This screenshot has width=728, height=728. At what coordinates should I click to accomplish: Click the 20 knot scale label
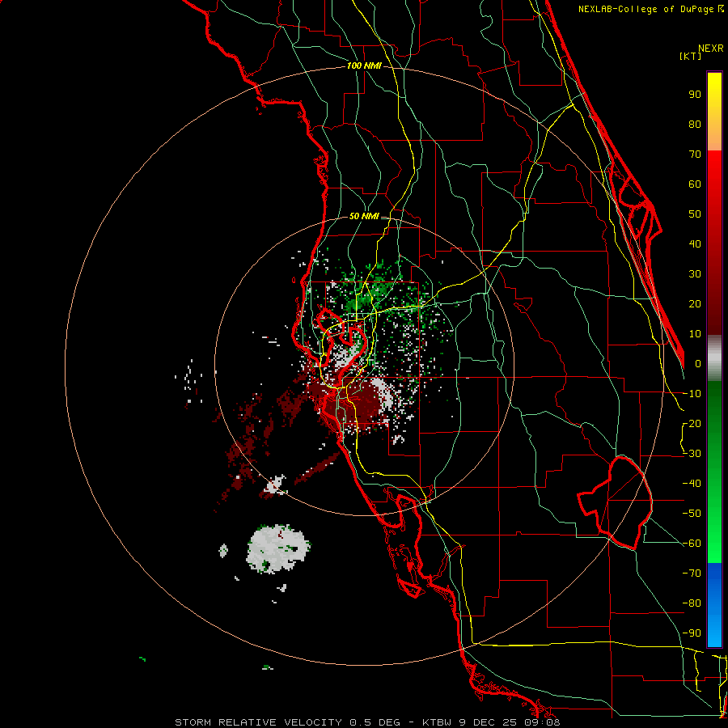click(x=695, y=304)
